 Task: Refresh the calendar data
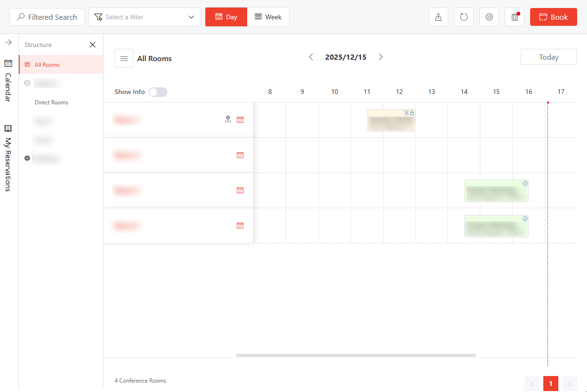click(463, 16)
